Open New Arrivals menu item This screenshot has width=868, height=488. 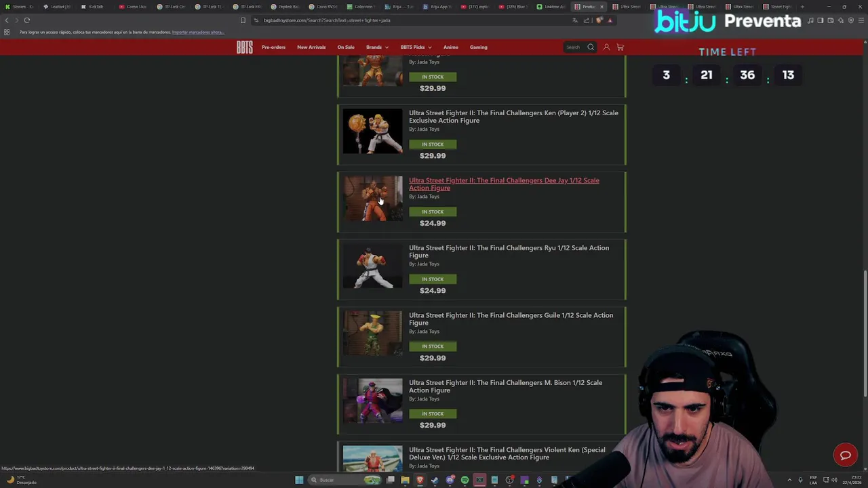coord(311,47)
